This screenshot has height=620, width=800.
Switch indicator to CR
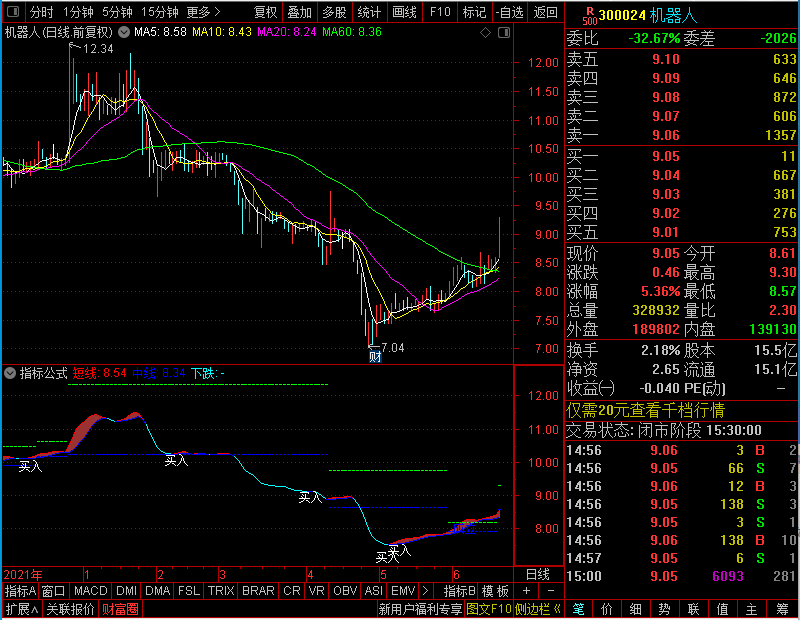point(292,591)
